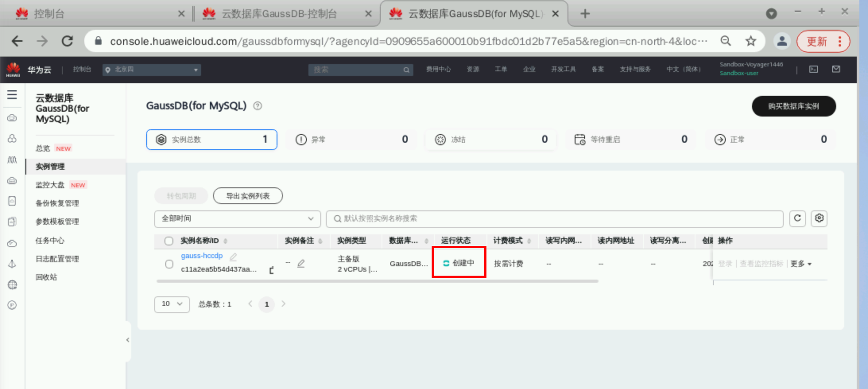Click the sailboat-shaped icon in left rail

coord(12,264)
